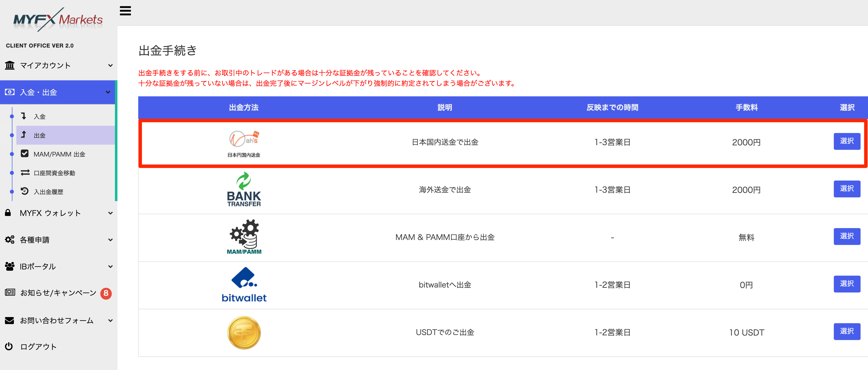Open the お知らせ/キャンペーン menu item
Screen dimensions: 868x370
tap(58, 293)
